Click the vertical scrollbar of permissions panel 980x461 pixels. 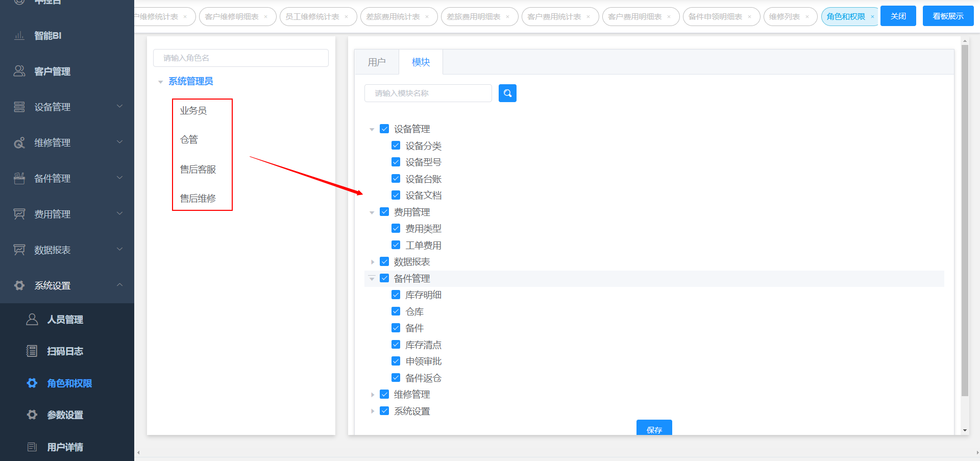(965, 220)
